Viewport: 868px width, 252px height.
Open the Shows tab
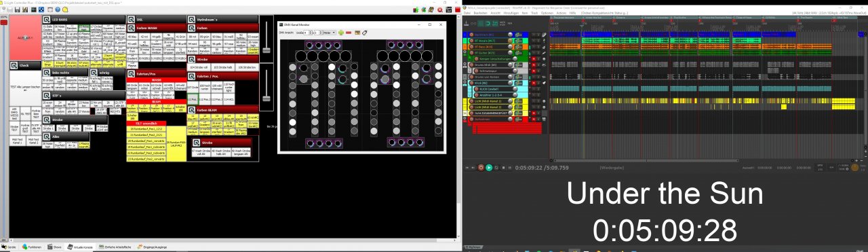pos(54,247)
